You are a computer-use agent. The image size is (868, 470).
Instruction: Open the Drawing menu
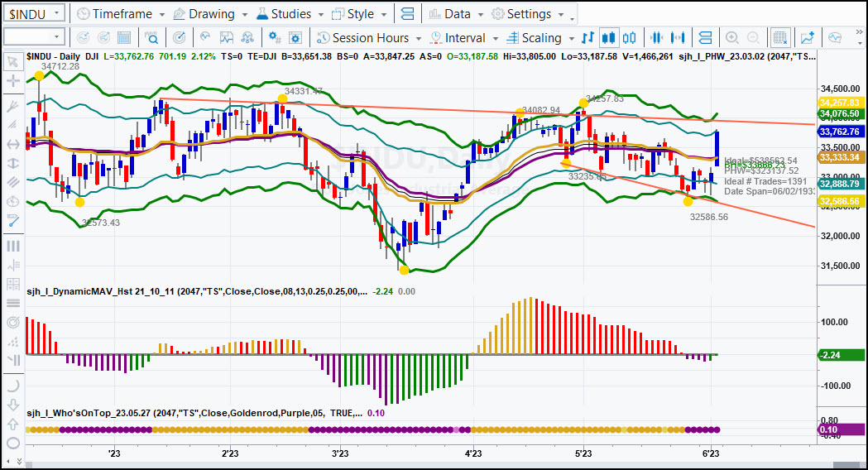pyautogui.click(x=209, y=14)
